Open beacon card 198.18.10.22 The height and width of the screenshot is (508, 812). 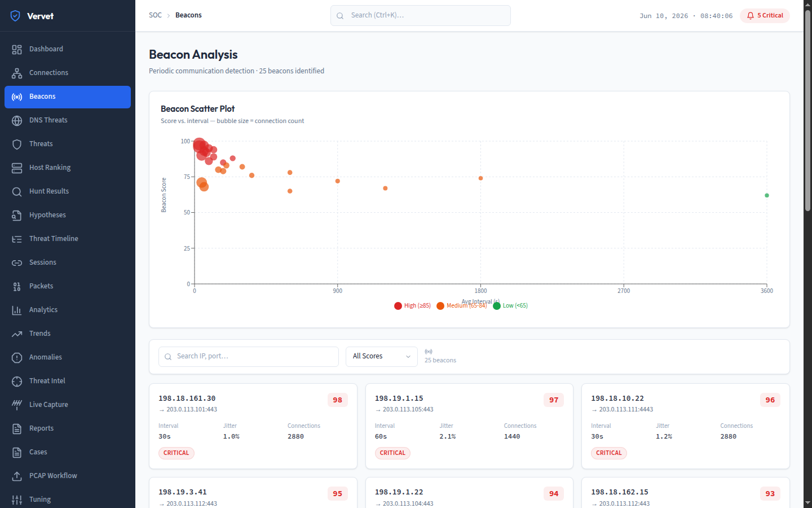[x=686, y=426]
